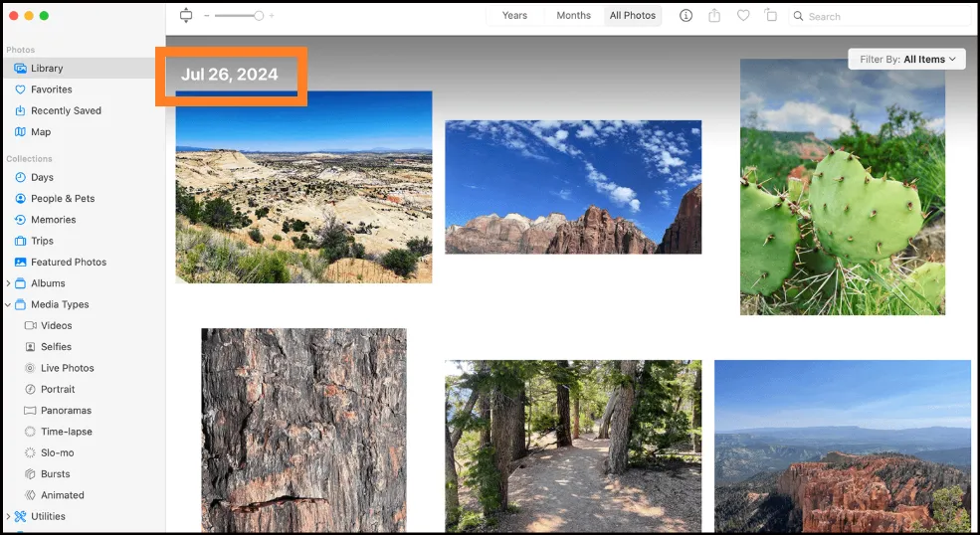Click the Search field
Screen dimensions: 980x535
coord(880,16)
